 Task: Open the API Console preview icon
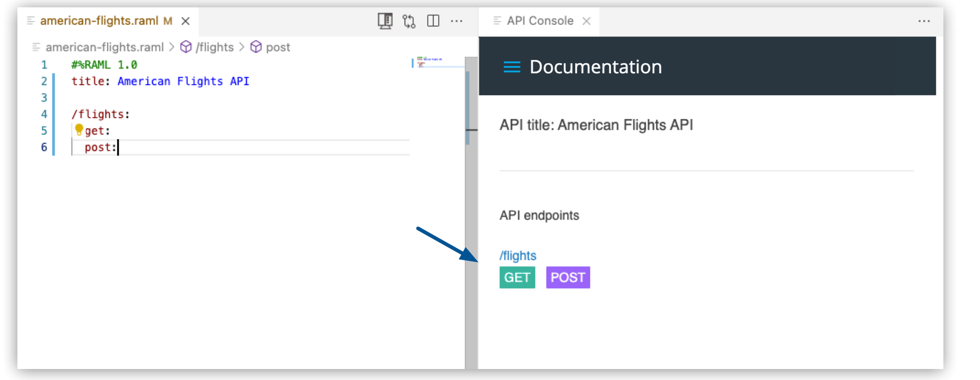pyautogui.click(x=385, y=21)
